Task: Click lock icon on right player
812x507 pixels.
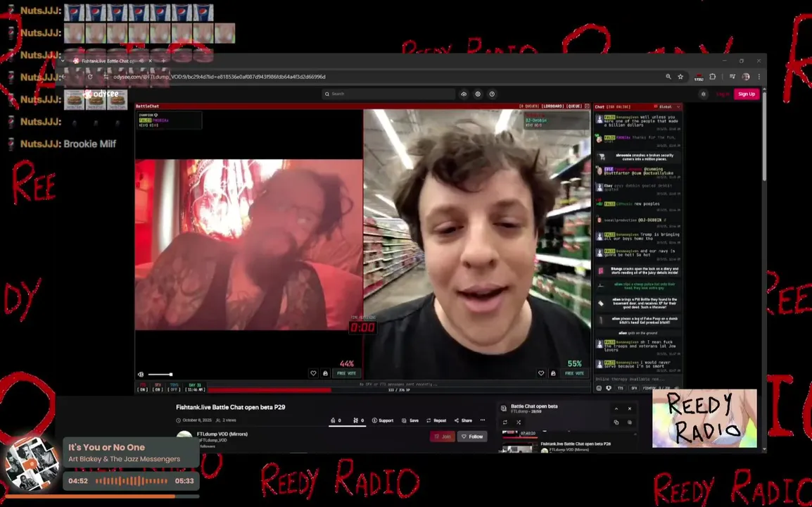Action: point(553,373)
